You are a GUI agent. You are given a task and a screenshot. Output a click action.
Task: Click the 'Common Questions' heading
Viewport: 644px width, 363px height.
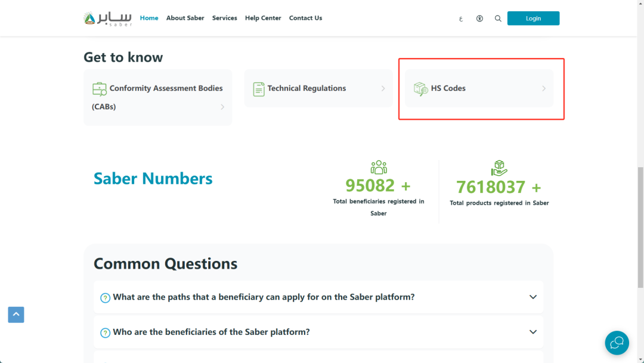(166, 263)
